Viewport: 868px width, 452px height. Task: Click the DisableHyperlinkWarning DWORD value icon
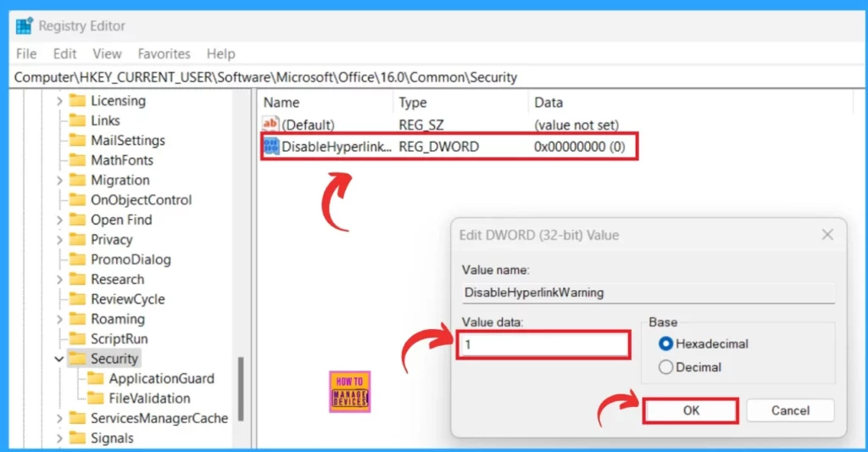coord(271,147)
